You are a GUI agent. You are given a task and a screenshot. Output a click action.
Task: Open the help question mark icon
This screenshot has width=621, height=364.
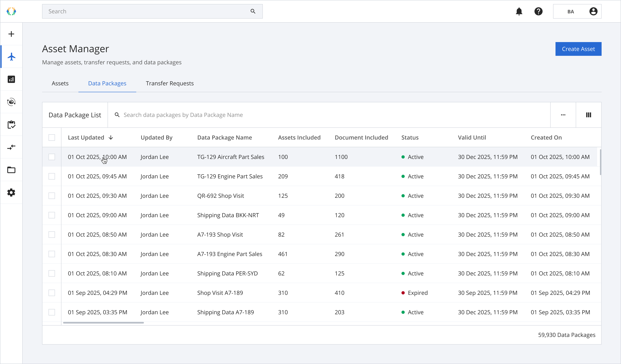tap(539, 11)
